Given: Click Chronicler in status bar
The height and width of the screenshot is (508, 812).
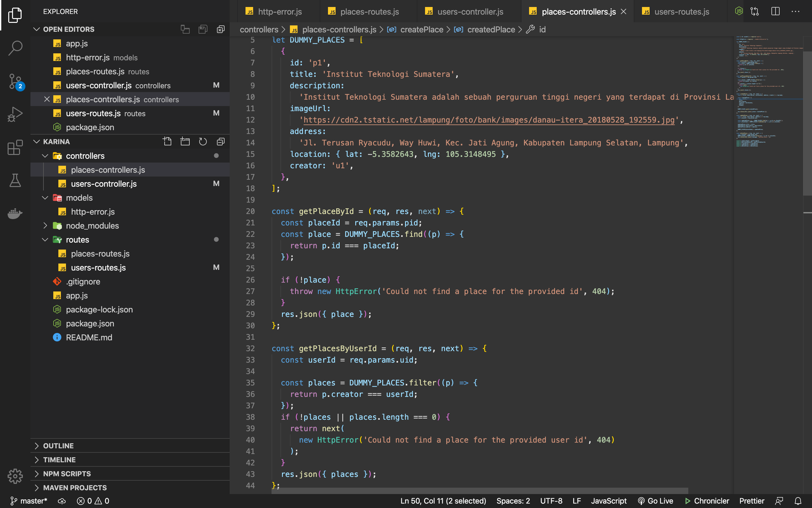Looking at the screenshot, I should tap(707, 501).
